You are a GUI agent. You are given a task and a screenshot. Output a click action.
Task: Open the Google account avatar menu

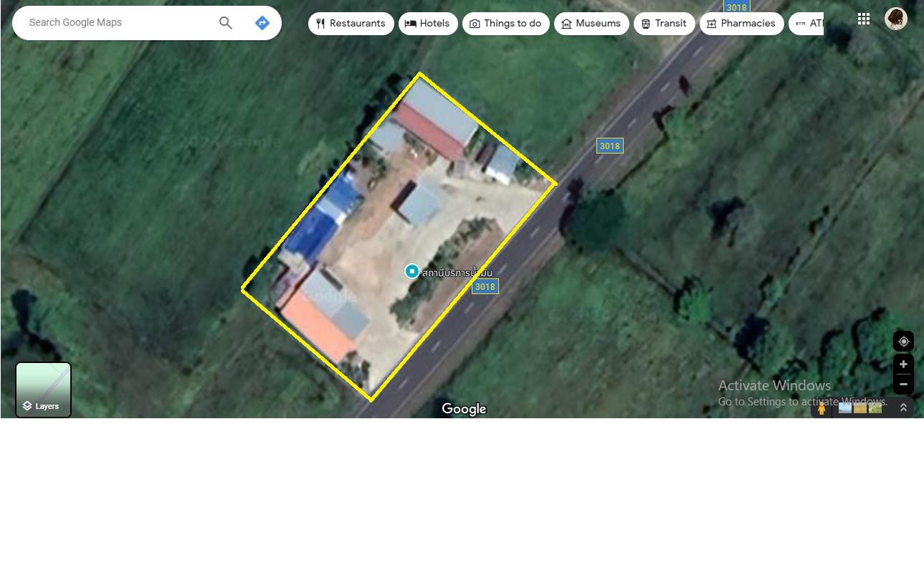coord(896,19)
